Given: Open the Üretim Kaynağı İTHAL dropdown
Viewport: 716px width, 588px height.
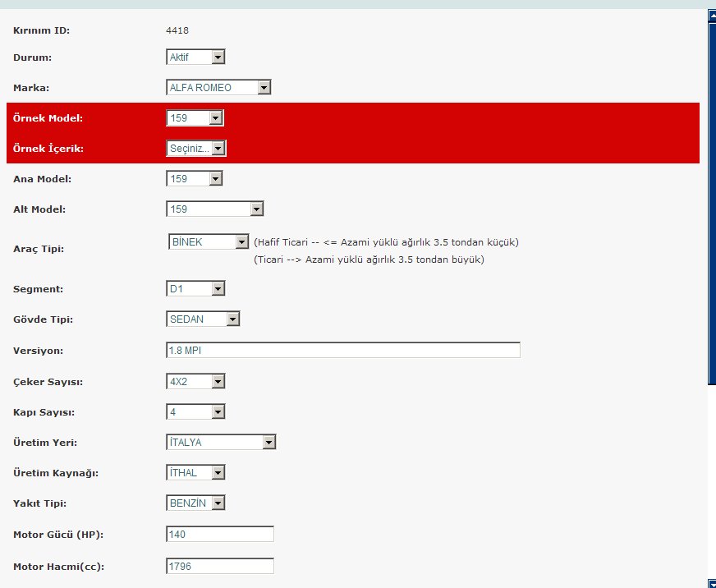Looking at the screenshot, I should [195, 472].
